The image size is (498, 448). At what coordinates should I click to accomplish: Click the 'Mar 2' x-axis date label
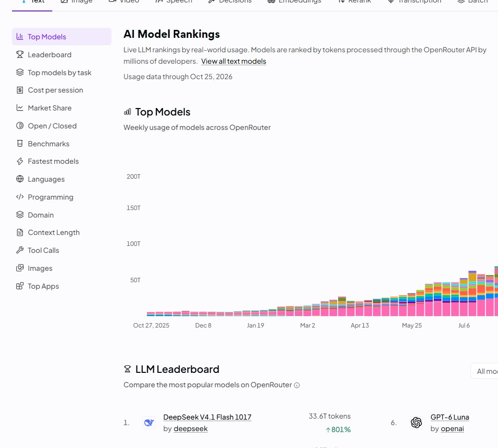click(x=307, y=326)
